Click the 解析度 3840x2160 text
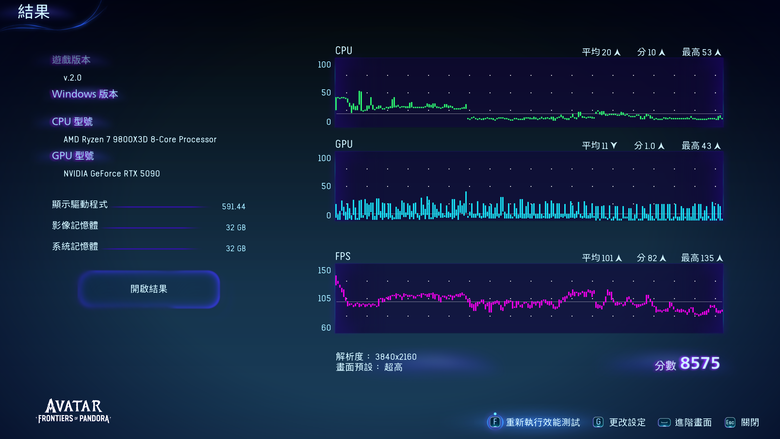 [x=376, y=357]
